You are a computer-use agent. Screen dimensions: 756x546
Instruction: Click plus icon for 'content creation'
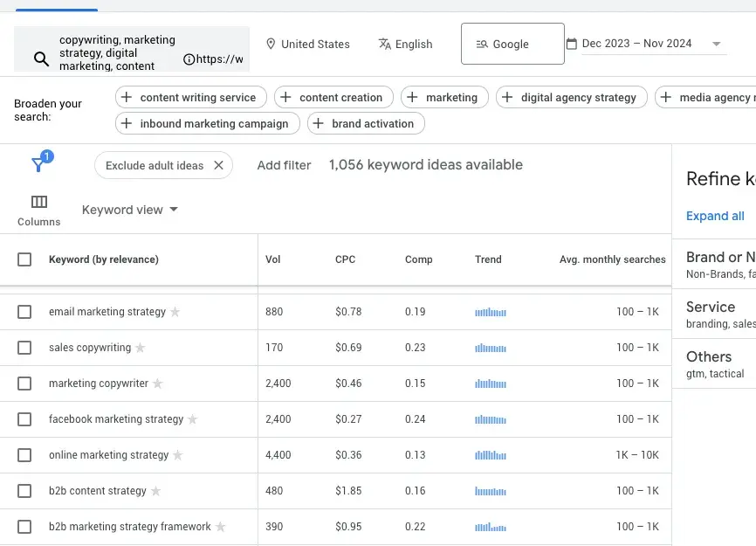pyautogui.click(x=285, y=97)
